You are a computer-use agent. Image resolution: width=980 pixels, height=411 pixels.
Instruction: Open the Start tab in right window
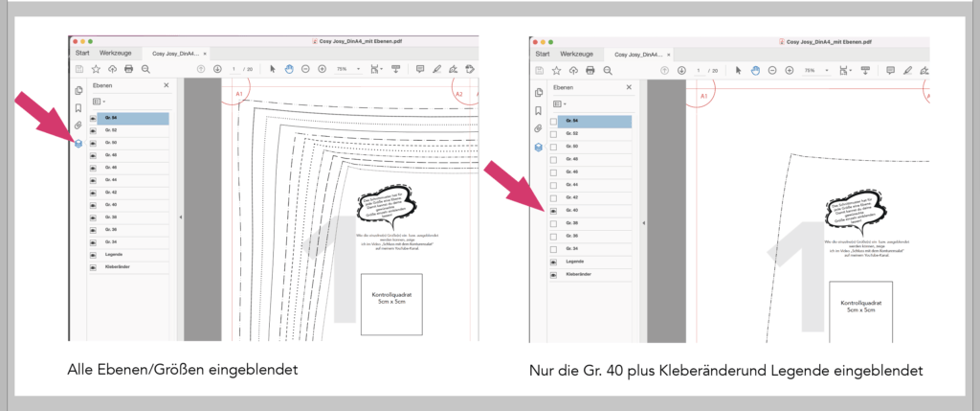coord(542,55)
